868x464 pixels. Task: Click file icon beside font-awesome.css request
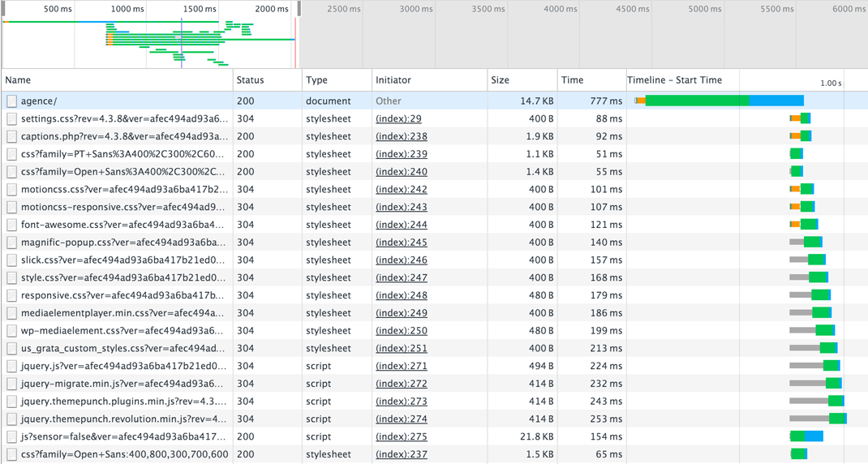coord(11,225)
